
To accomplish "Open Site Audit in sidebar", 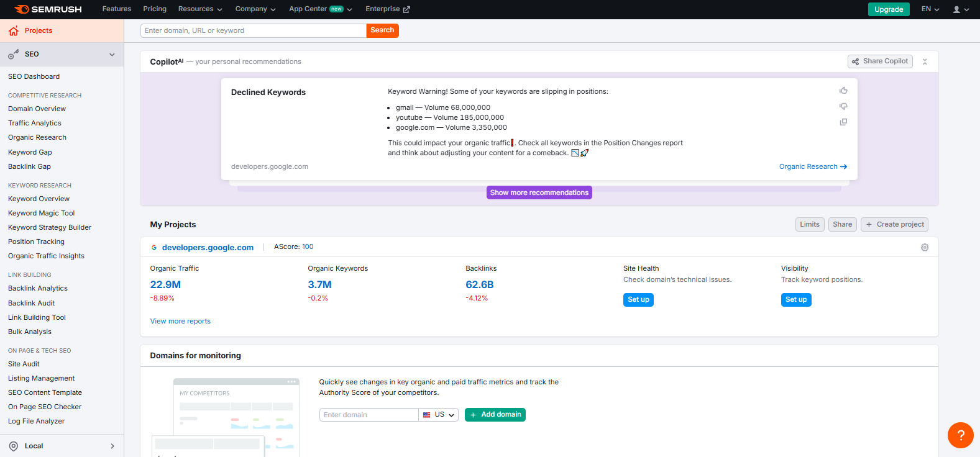I will (x=24, y=364).
